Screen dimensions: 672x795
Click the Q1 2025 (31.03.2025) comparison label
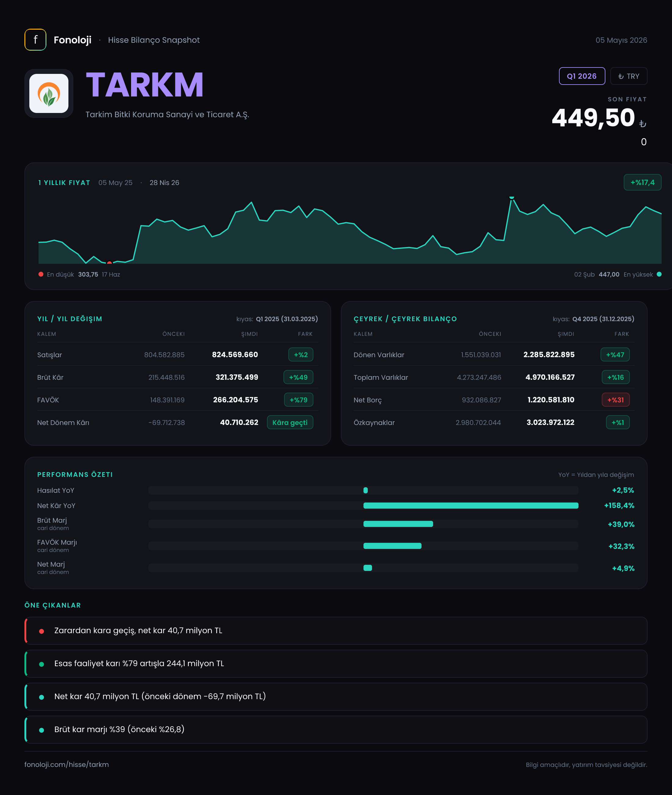(287, 319)
